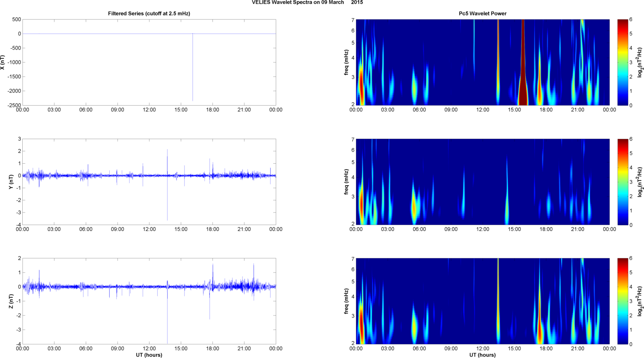
Task: Click the top wavelet spectrum colorbar
Action: coord(623,62)
